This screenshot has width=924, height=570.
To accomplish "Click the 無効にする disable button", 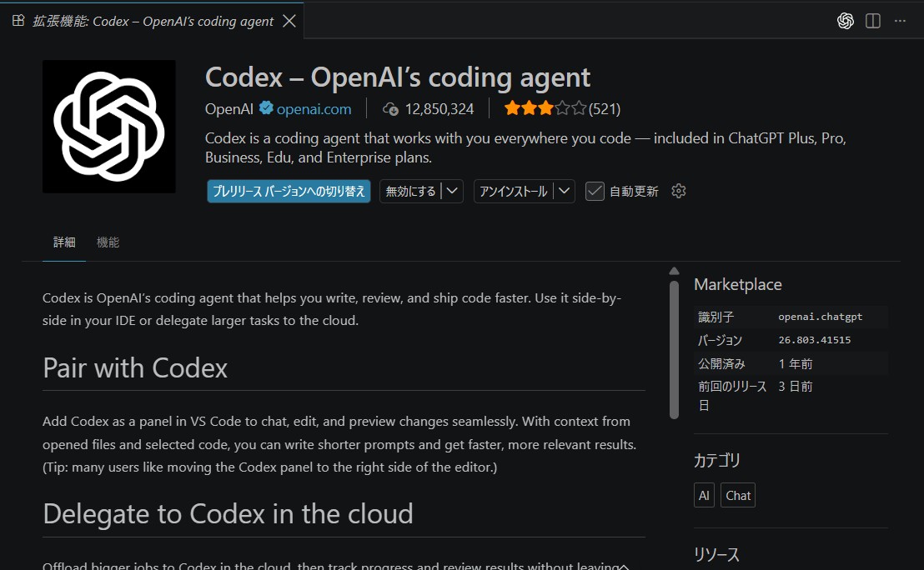I will (x=411, y=192).
